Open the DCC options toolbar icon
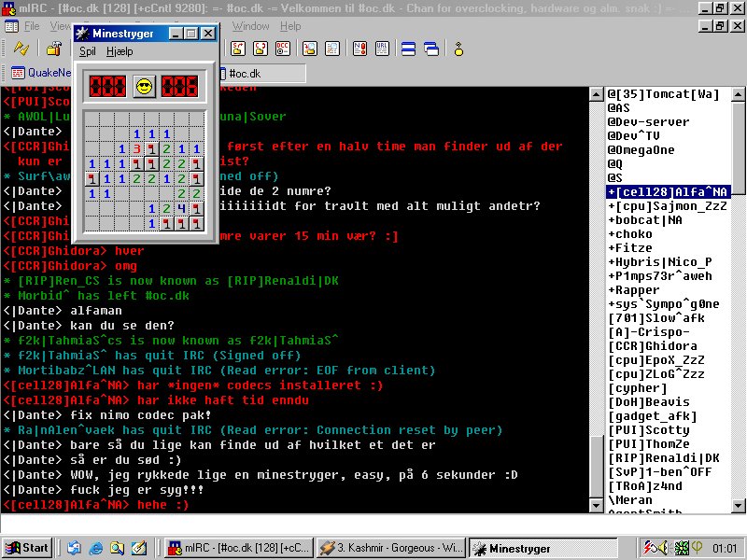Screen dimensions: 747x560 (283, 49)
